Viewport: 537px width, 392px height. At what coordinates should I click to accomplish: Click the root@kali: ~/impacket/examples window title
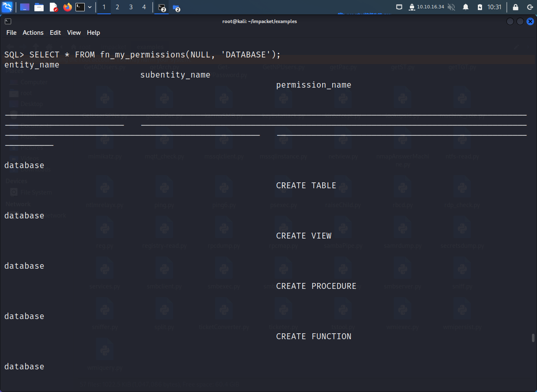pos(260,21)
